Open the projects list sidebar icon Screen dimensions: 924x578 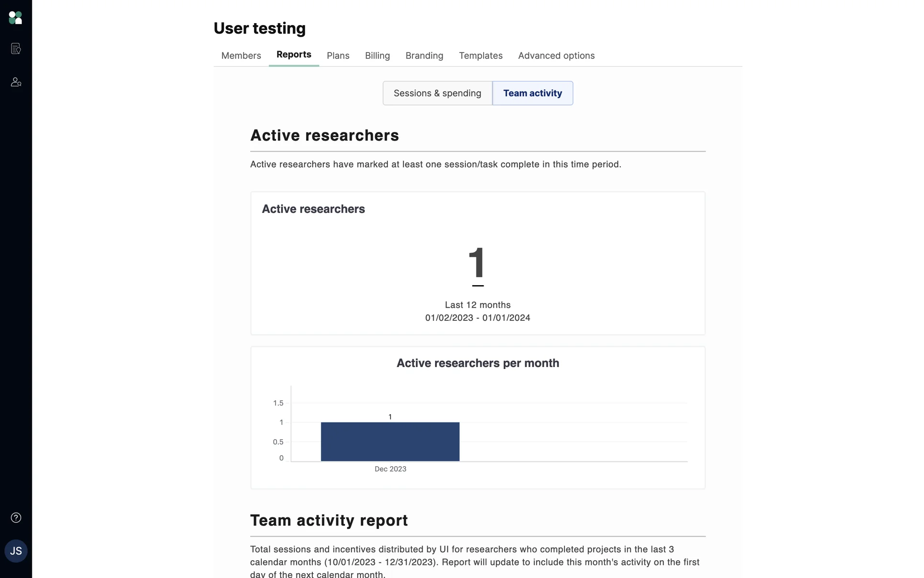[x=16, y=49]
